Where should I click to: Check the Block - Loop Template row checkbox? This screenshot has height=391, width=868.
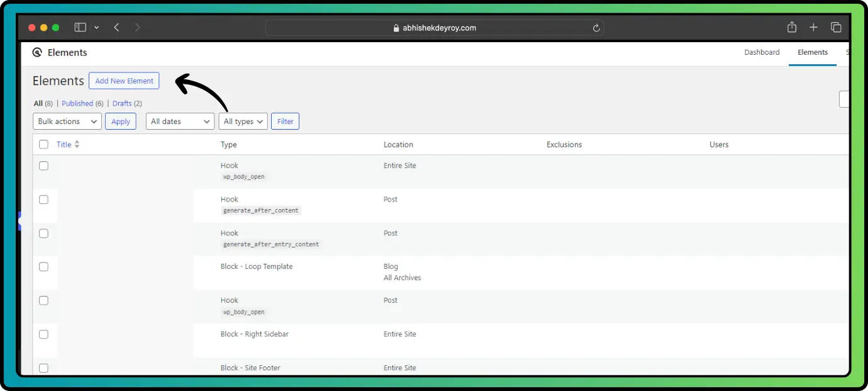coord(43,267)
